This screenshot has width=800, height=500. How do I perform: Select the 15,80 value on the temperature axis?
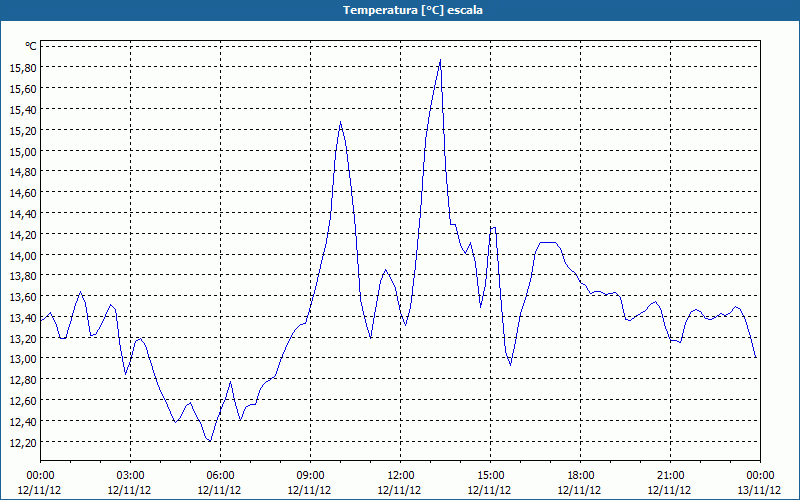tap(23, 67)
